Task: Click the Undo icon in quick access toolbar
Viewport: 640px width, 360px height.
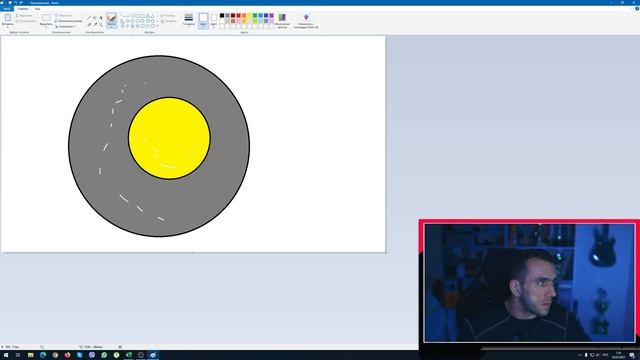Action: coord(16,2)
